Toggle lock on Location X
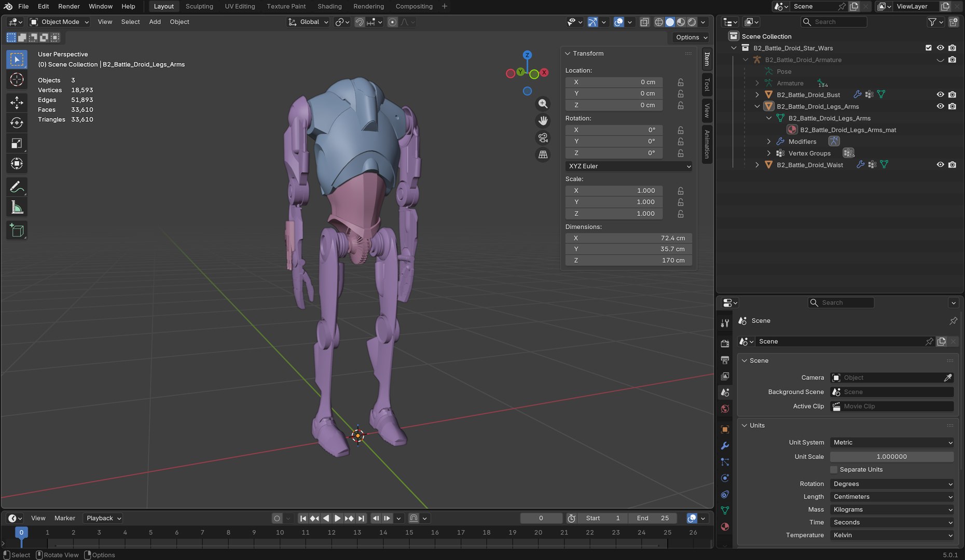Image resolution: width=965 pixels, height=560 pixels. point(681,82)
